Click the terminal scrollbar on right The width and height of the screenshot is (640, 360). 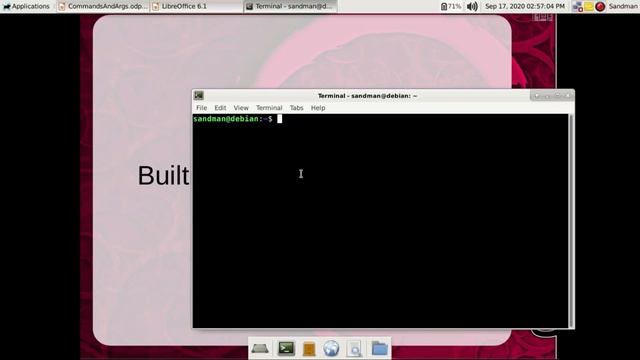[571, 221]
